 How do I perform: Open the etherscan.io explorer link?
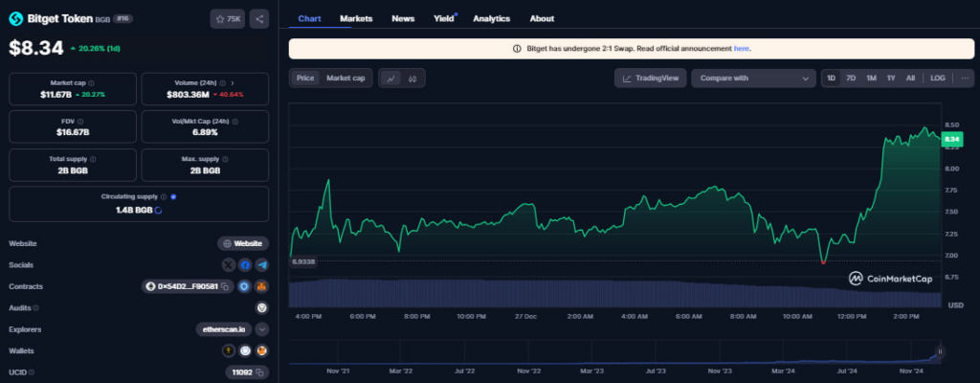click(x=224, y=329)
